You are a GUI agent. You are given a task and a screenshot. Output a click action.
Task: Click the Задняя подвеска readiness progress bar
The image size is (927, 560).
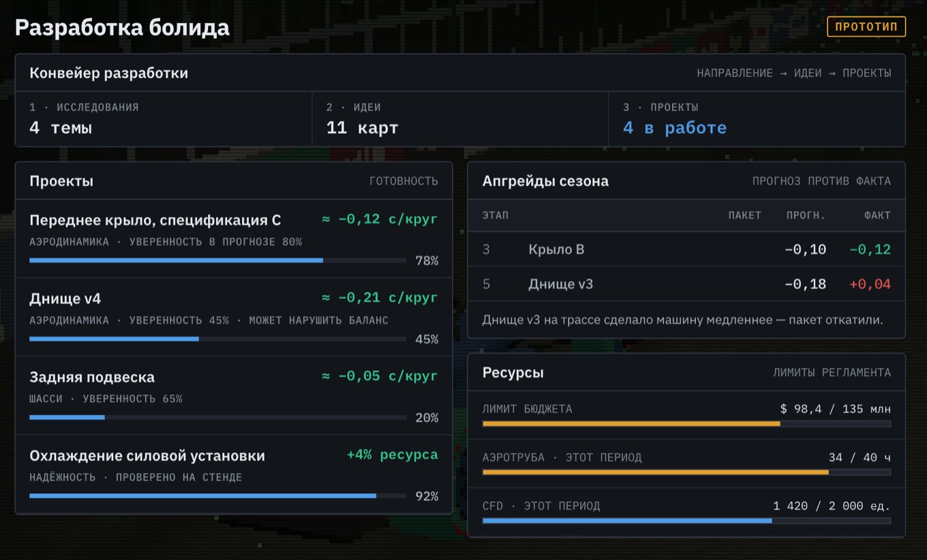(x=217, y=417)
